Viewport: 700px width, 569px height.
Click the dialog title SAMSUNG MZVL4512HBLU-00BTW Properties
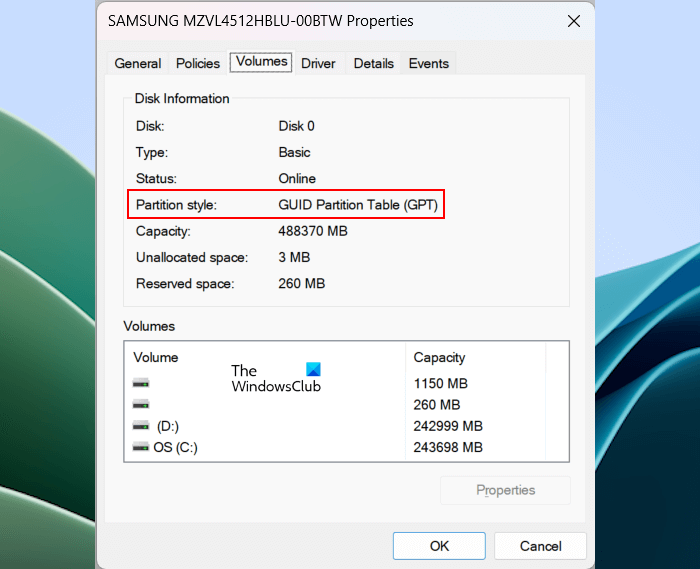coord(261,21)
